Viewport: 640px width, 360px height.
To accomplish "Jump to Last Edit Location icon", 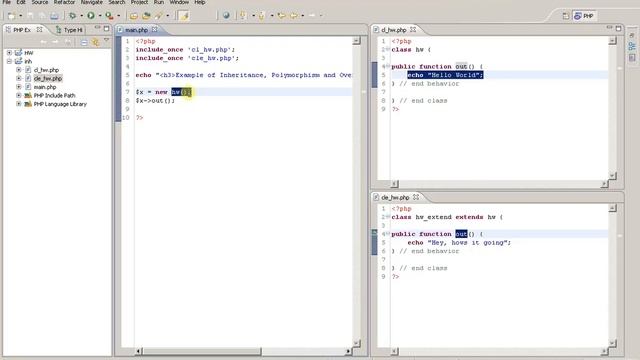I will tap(281, 16).
